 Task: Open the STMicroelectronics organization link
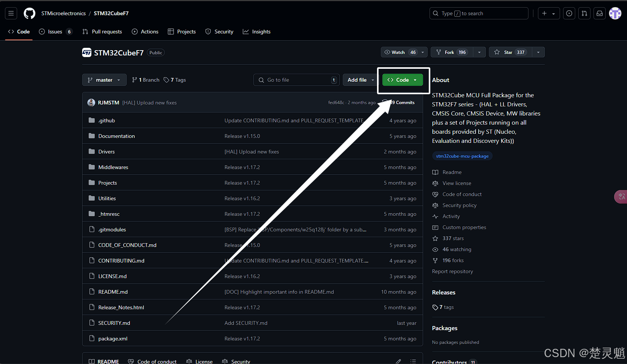(64, 13)
